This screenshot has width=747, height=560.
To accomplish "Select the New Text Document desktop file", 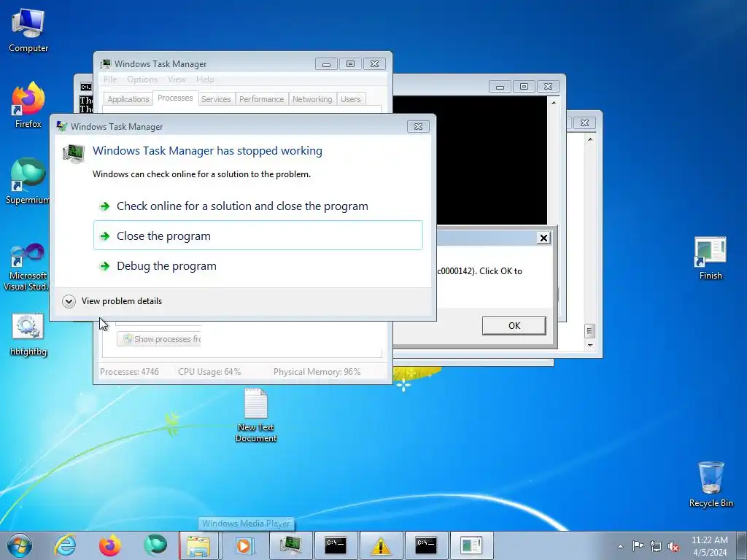I will (256, 415).
